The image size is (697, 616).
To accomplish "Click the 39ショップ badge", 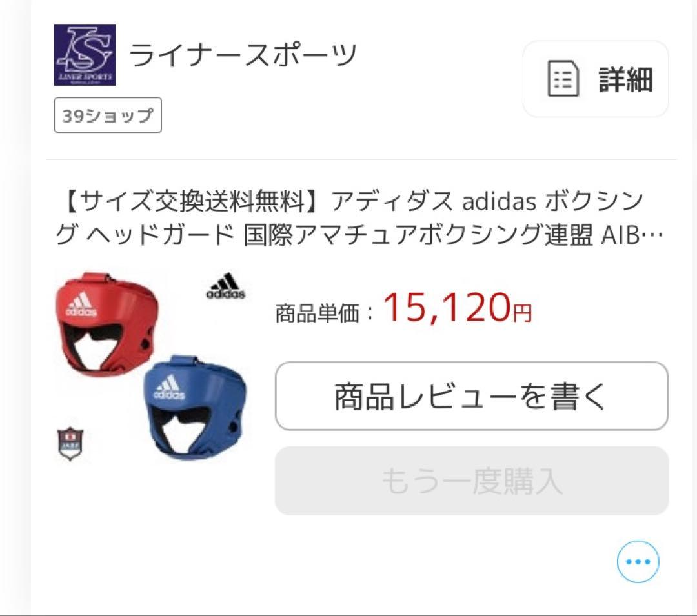I will click(x=107, y=115).
